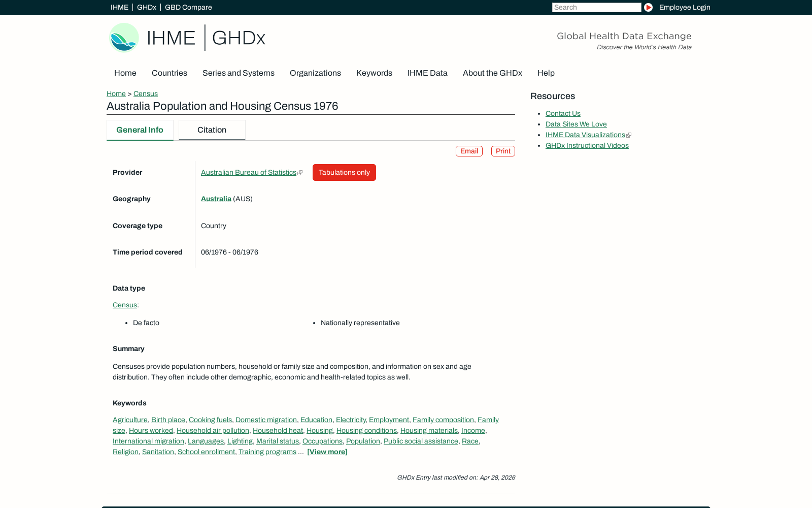Screen dimensions: 812x508
Task: Open the Occupations keyword
Action: click(x=322, y=441)
